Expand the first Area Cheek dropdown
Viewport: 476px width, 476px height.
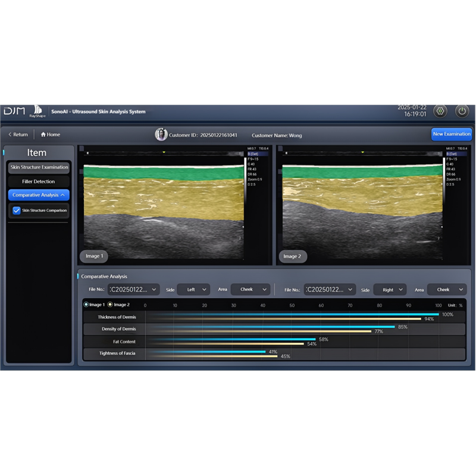pyautogui.click(x=250, y=289)
